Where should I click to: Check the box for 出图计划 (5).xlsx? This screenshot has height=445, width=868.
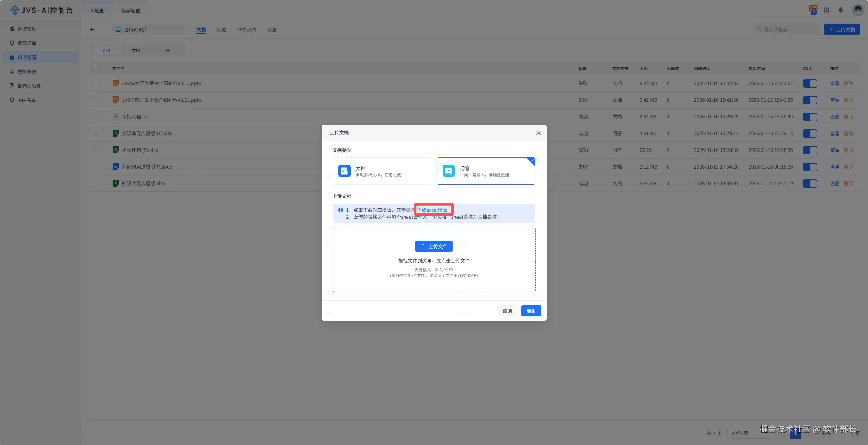(x=96, y=150)
